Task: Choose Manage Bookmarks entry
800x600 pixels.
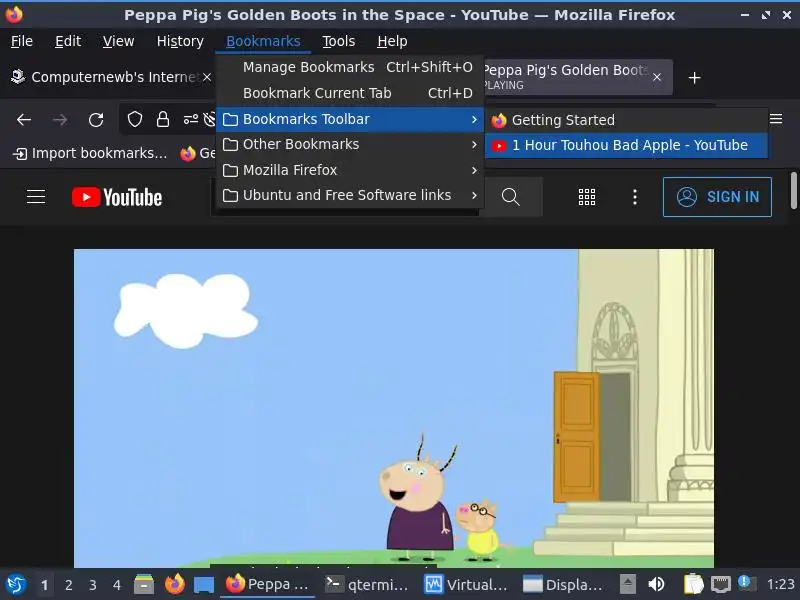Action: pyautogui.click(x=349, y=67)
